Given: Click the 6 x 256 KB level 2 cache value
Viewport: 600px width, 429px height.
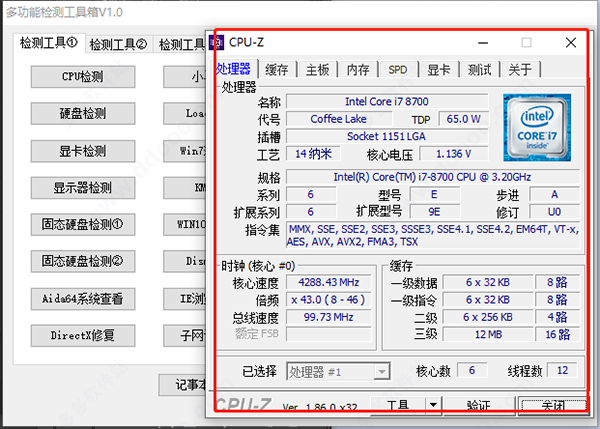Looking at the screenshot, I should (488, 317).
